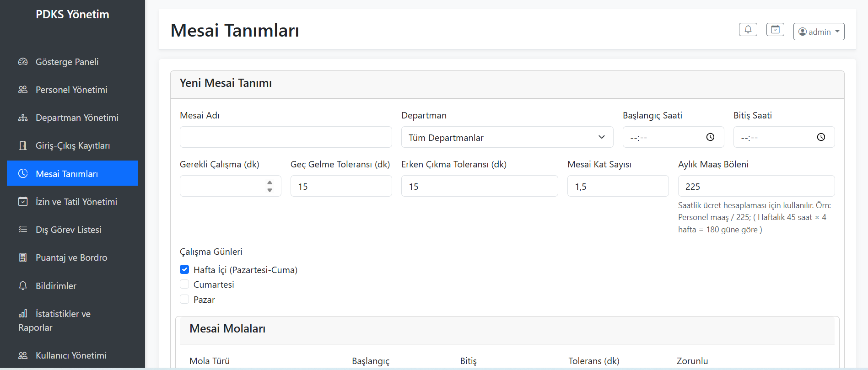
Task: Uncheck Hafta İçi (Pazartesi-Cuma) checkbox
Action: click(184, 269)
